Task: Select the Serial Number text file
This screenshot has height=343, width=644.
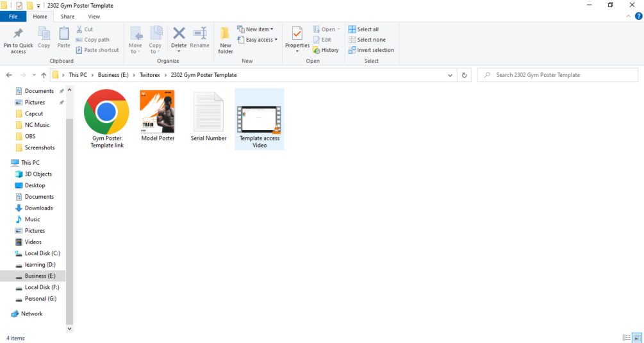Action: point(209,116)
